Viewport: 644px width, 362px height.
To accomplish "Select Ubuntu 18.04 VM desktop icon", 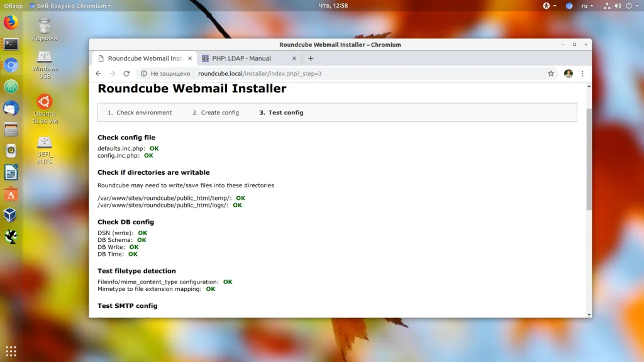I will [45, 109].
